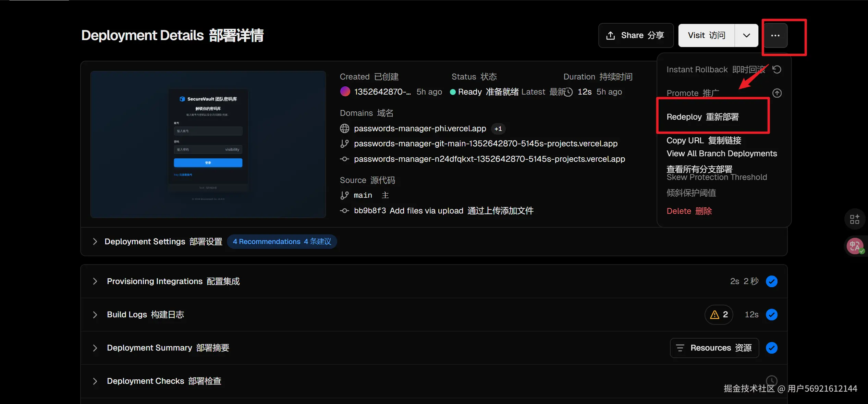This screenshot has height=404, width=868.
Task: Click the Share button
Action: 636,35
